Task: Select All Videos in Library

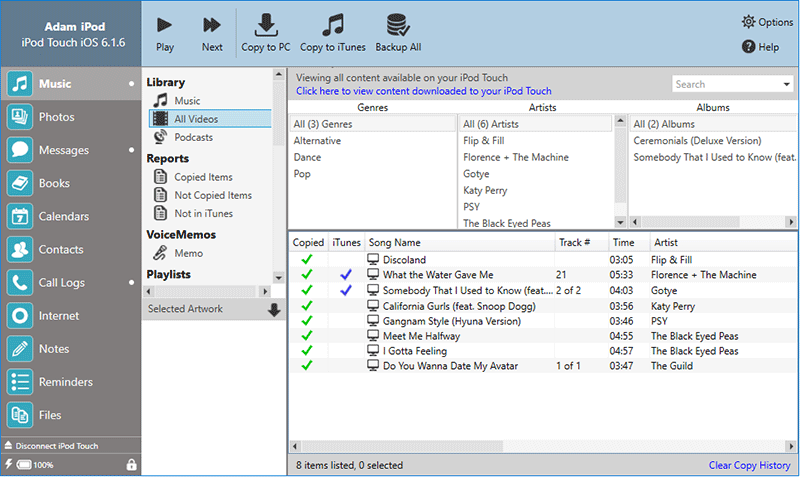Action: (x=210, y=119)
